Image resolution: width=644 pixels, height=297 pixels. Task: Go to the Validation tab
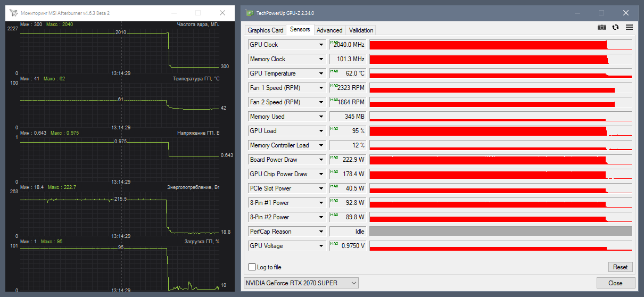361,30
